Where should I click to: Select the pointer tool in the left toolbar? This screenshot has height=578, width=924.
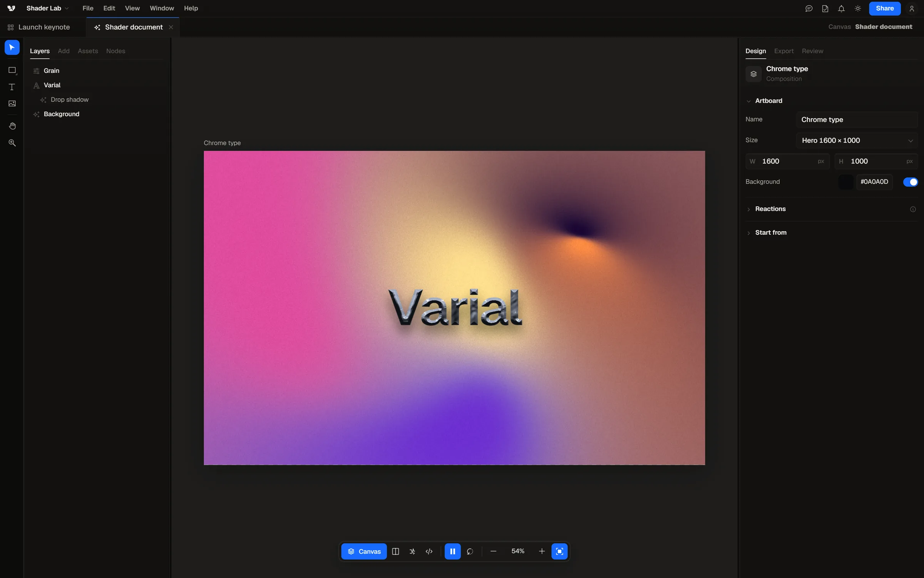click(12, 47)
